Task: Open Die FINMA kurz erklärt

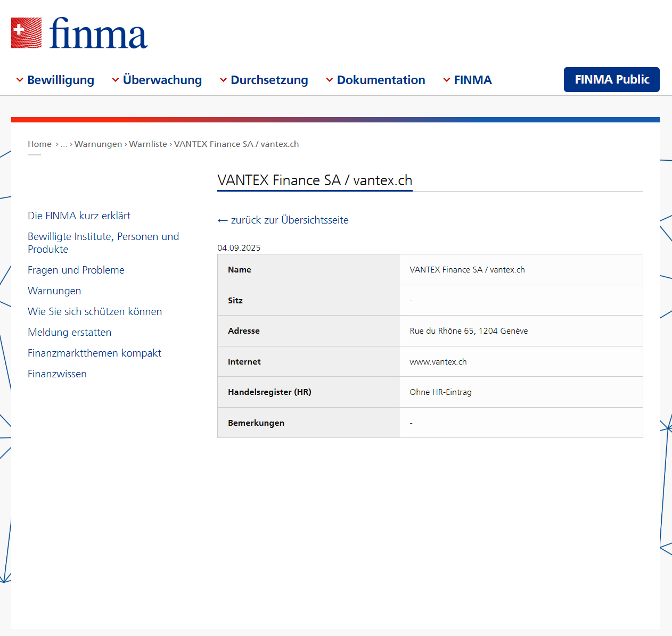Action: (79, 216)
